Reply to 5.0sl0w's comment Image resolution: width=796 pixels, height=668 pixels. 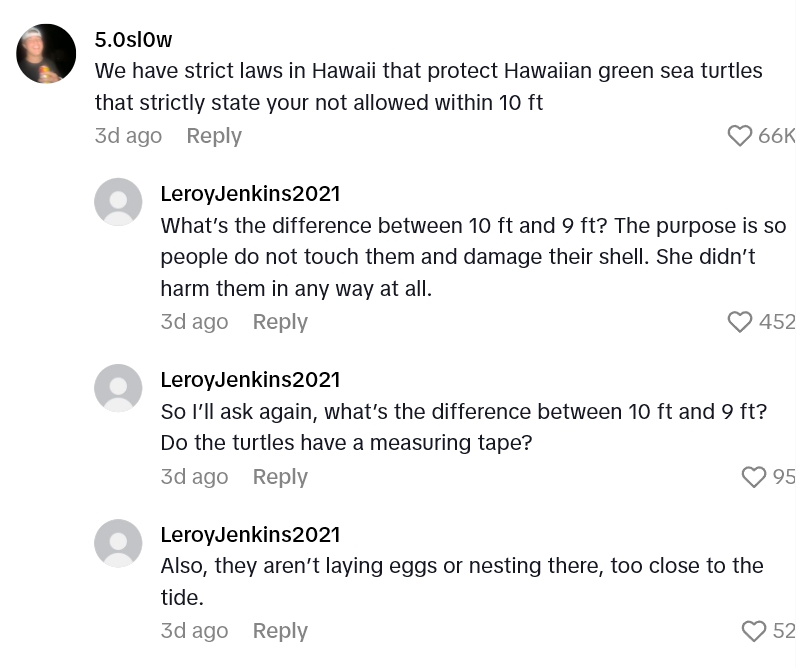[214, 136]
